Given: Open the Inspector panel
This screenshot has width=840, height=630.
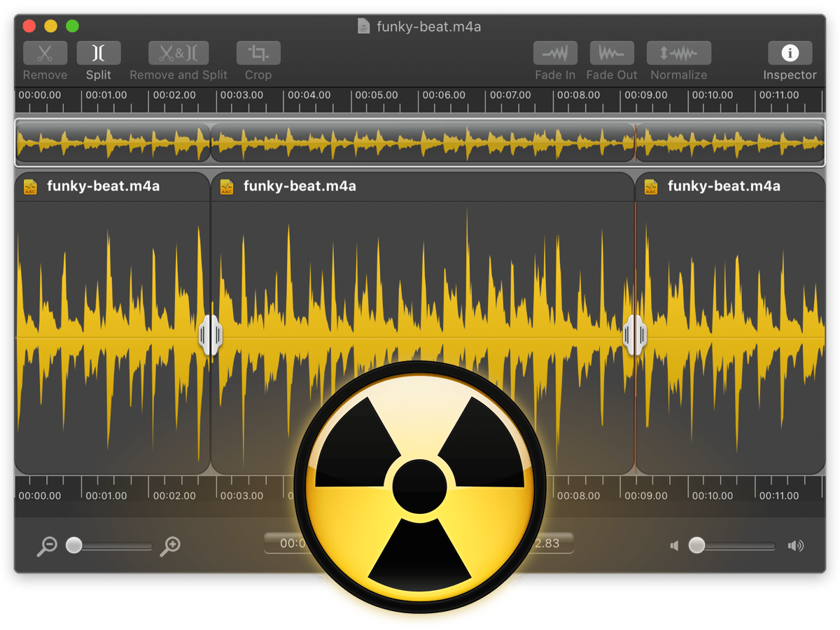Looking at the screenshot, I should pyautogui.click(x=790, y=54).
